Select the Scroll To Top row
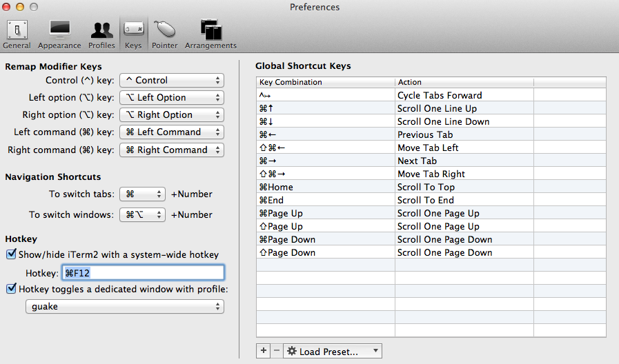 coord(431,187)
